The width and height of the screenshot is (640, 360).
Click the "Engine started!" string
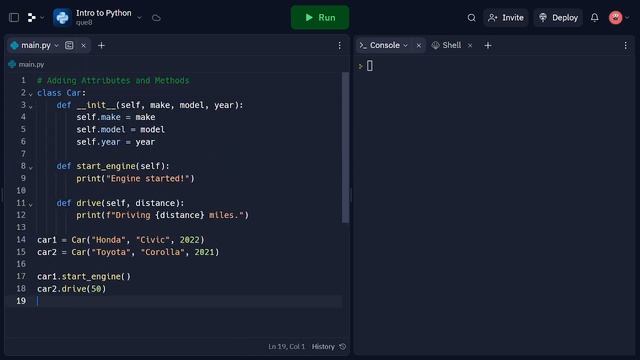click(148, 178)
